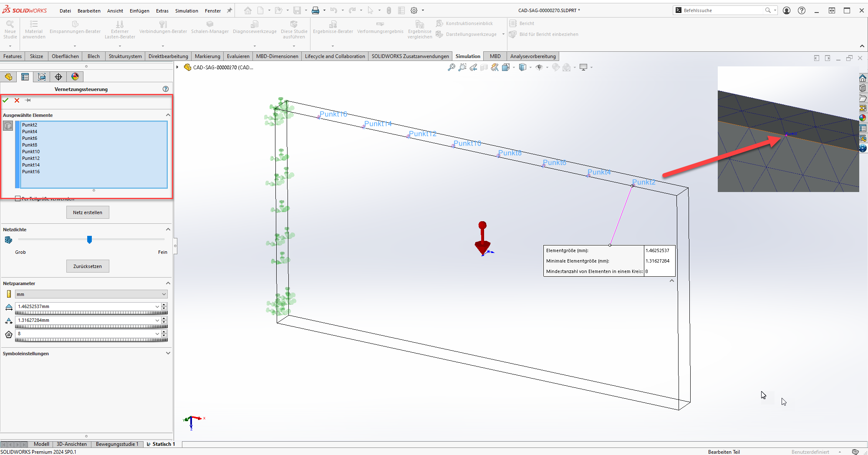868x455 pixels.
Task: Expand the CAD-SAG-00000270 flyout tree arrow
Action: (177, 67)
